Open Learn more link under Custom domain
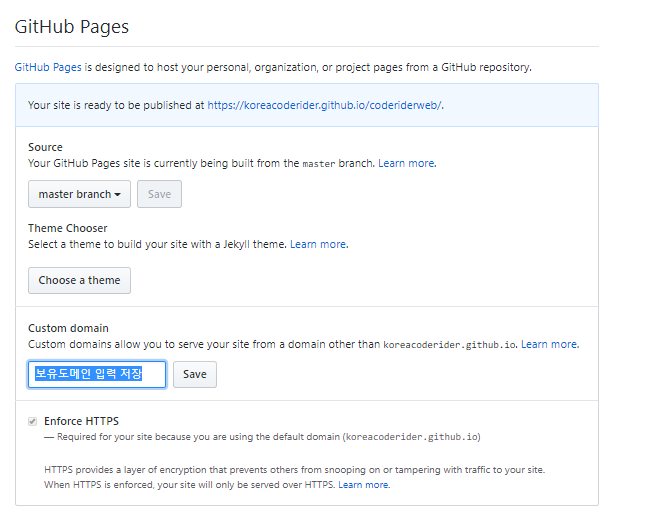This screenshot has height=525, width=648. (x=549, y=344)
